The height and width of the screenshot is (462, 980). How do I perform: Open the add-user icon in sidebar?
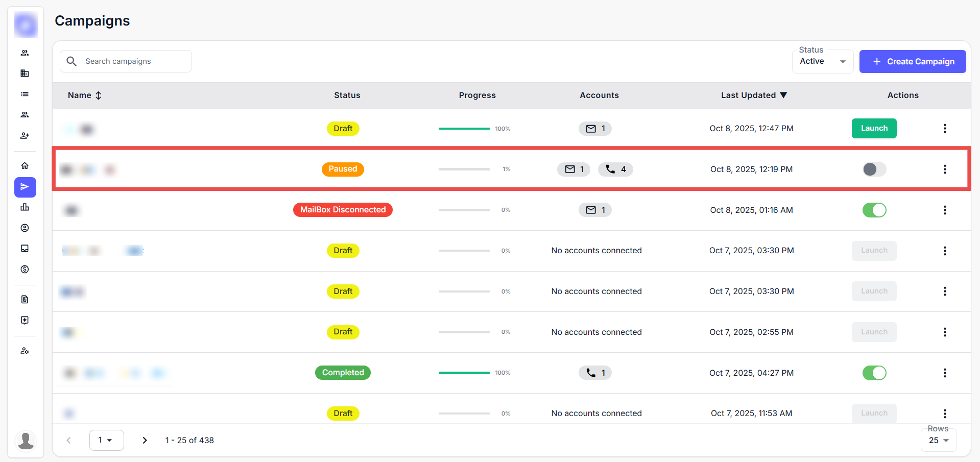25,135
